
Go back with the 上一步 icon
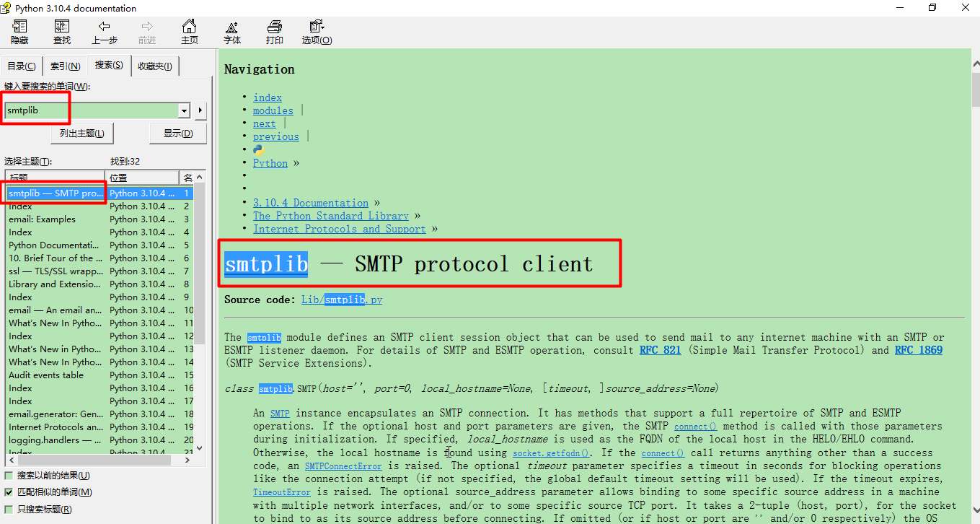(x=105, y=27)
